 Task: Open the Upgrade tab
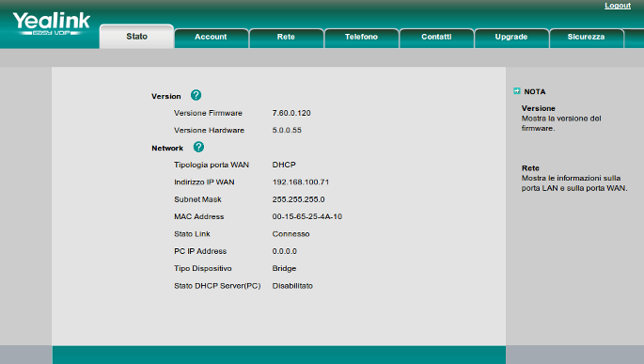(511, 37)
